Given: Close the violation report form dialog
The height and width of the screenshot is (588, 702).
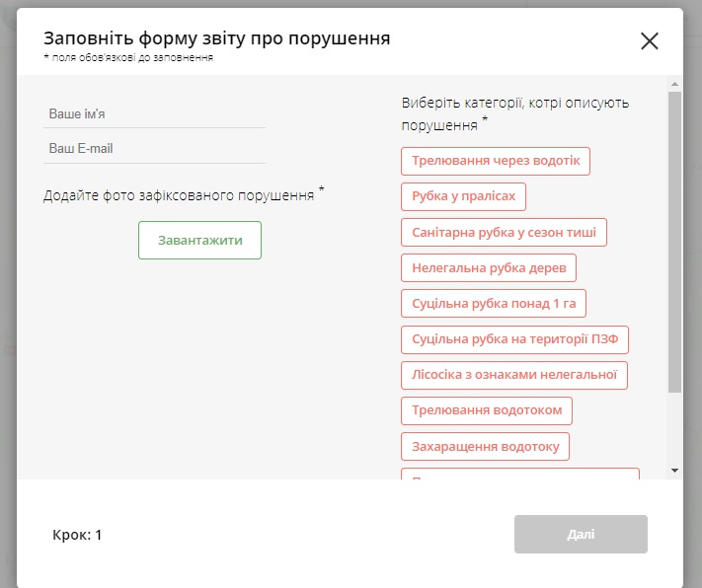Looking at the screenshot, I should click(649, 41).
